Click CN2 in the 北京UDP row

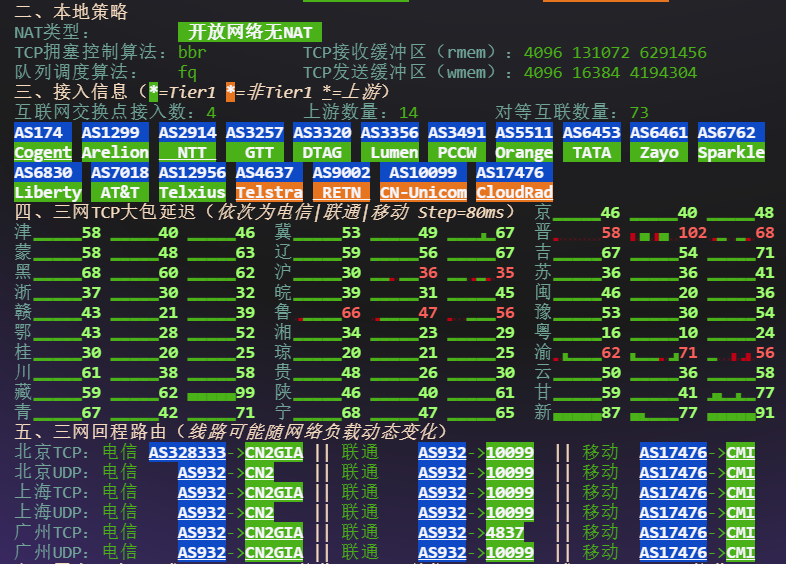pyautogui.click(x=260, y=472)
